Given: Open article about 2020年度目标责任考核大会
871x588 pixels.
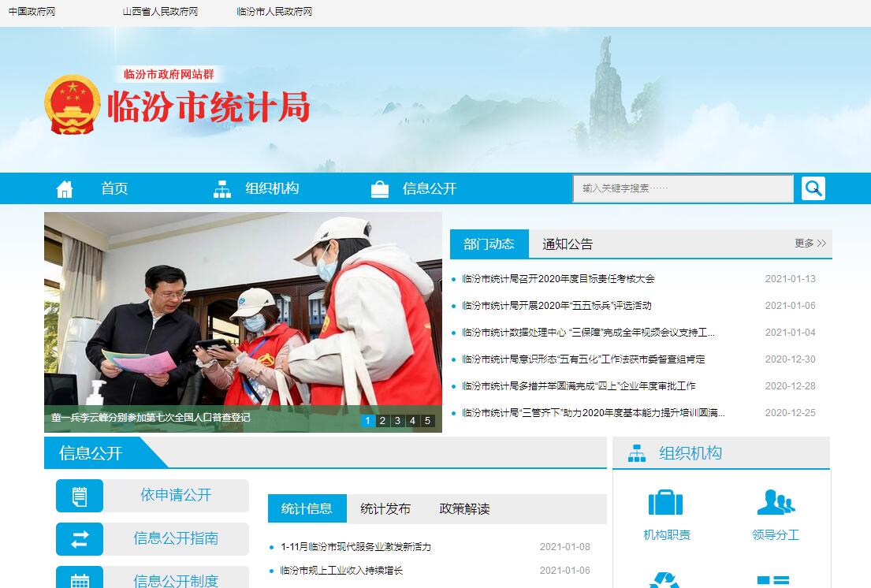Looking at the screenshot, I should [558, 279].
